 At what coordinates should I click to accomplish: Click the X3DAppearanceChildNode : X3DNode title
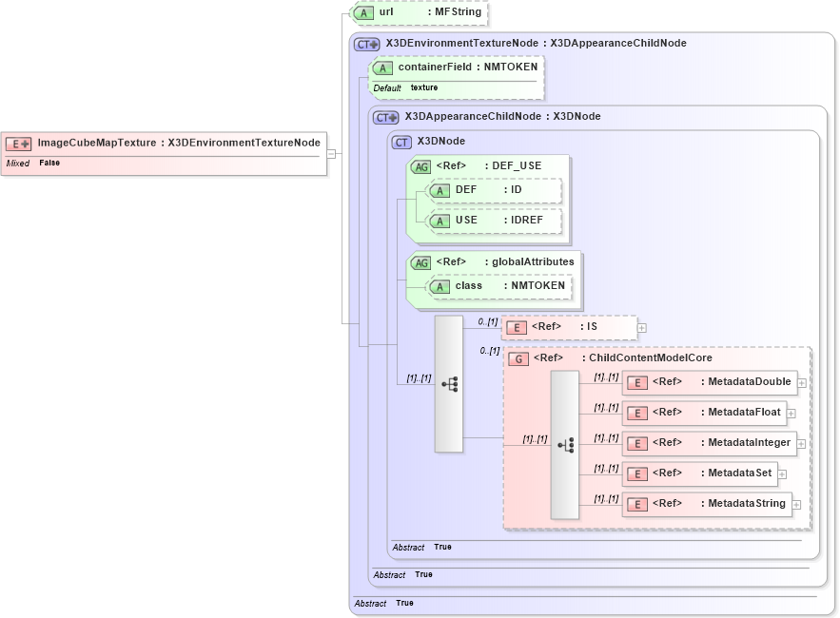[x=502, y=116]
